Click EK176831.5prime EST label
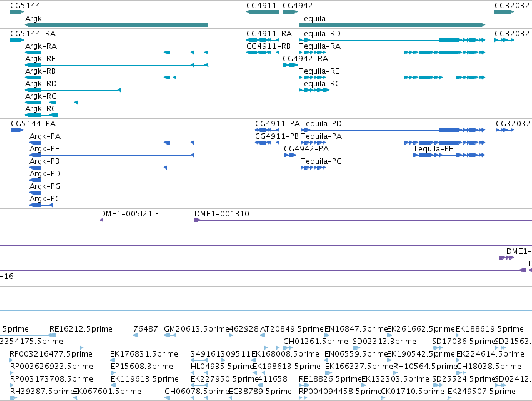 tap(144, 354)
